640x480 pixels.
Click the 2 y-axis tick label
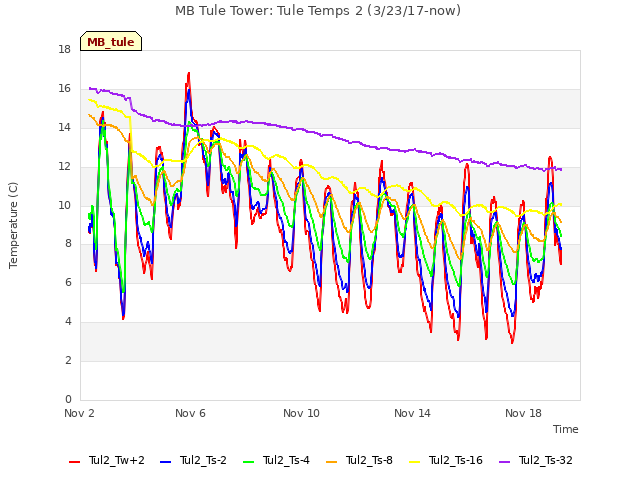point(68,360)
